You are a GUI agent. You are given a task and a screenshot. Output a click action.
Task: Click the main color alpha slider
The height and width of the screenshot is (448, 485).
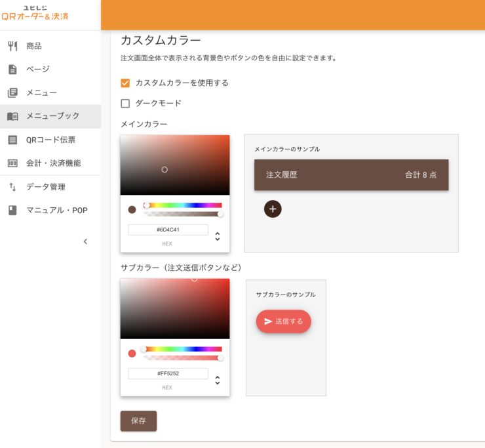(183, 214)
